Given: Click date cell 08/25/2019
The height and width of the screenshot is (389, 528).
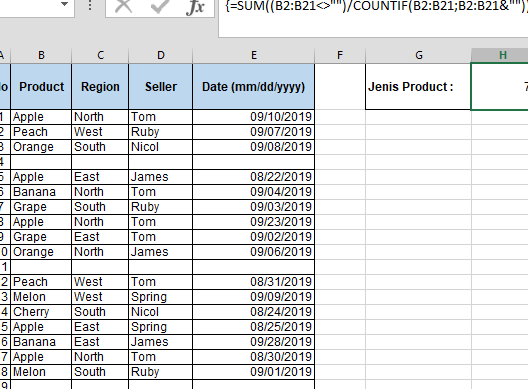Looking at the screenshot, I should [254, 327].
